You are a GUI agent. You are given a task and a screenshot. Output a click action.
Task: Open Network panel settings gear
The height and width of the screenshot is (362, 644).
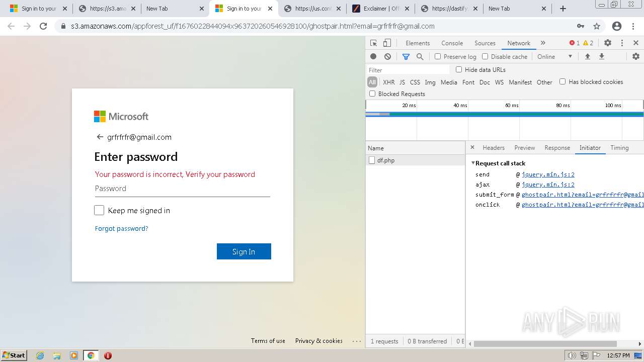point(636,56)
